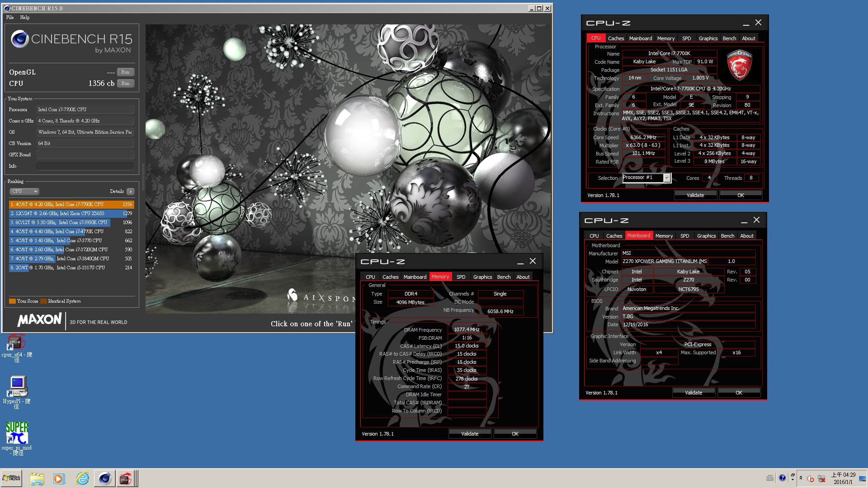This screenshot has width=868, height=488.
Task: Click OK in the top CPU-Z window
Action: (741, 195)
